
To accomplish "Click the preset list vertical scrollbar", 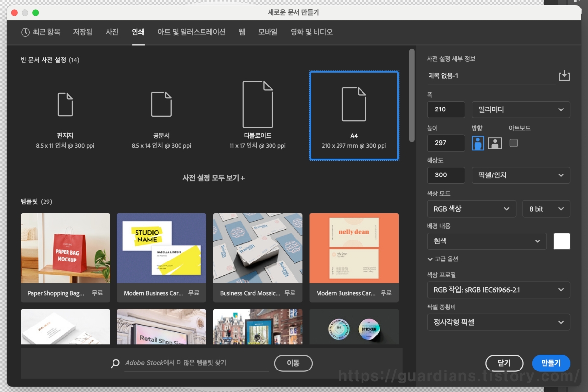I will (x=412, y=95).
